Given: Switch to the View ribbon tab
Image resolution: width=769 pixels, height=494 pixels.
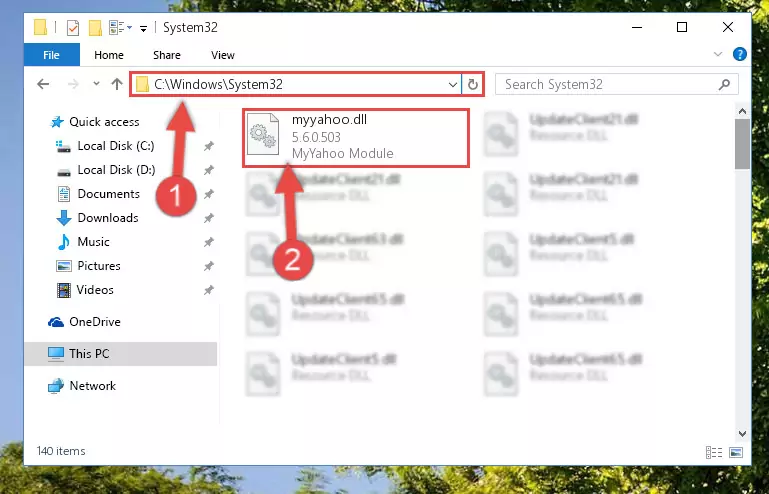Looking at the screenshot, I should [223, 55].
